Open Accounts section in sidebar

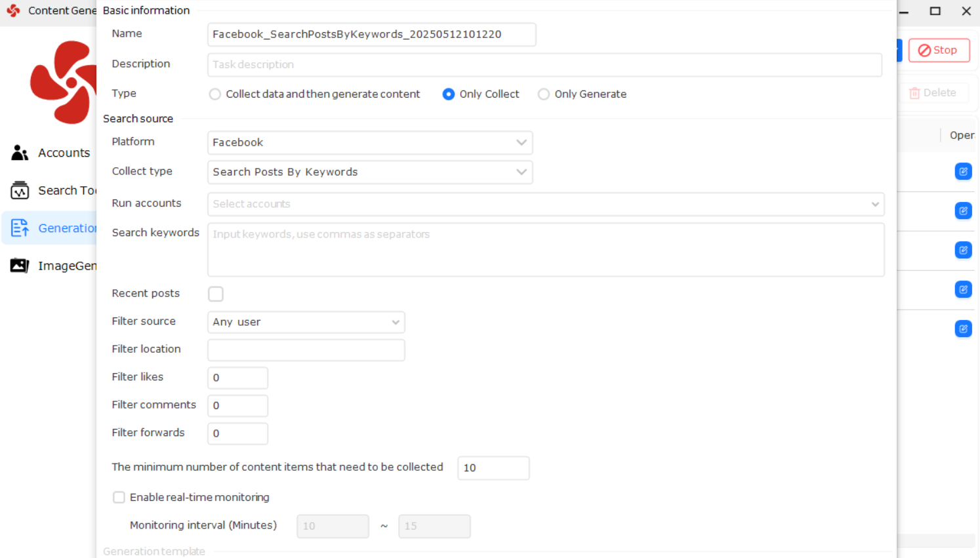coord(50,153)
